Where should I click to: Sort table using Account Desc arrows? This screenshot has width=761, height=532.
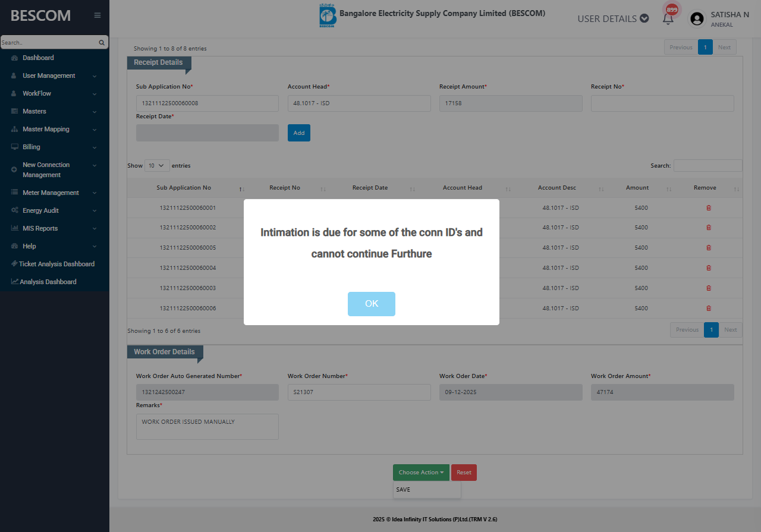point(601,188)
